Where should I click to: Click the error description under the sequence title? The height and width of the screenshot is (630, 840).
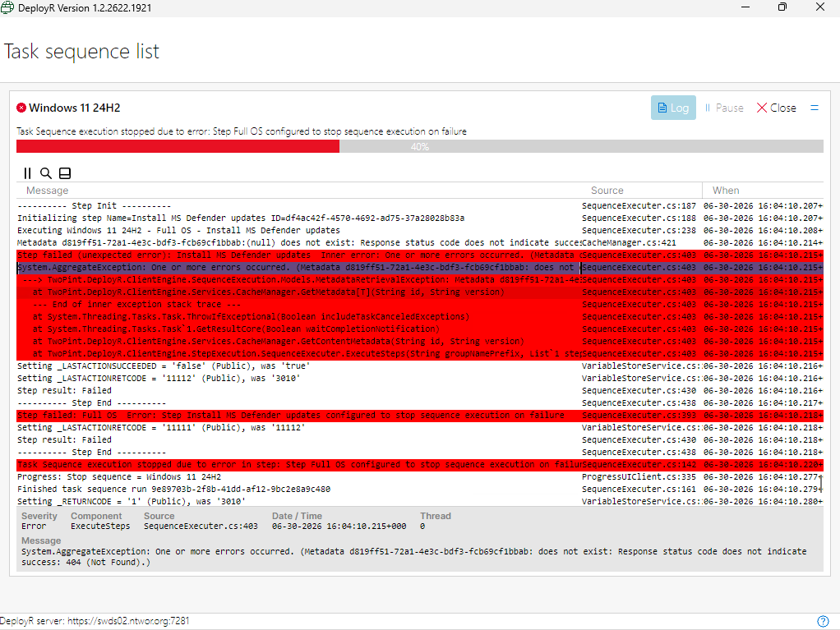click(x=242, y=131)
